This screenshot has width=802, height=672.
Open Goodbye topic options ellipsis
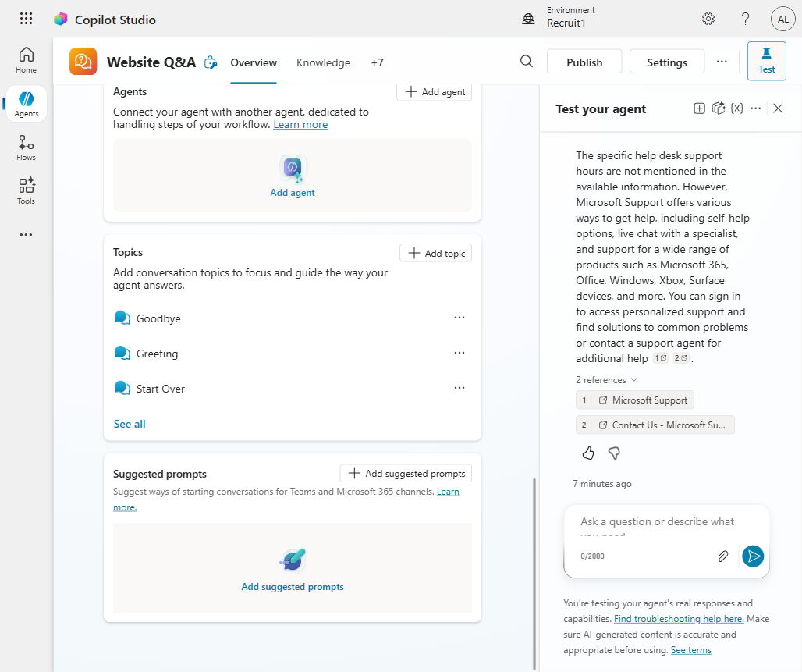click(x=460, y=318)
